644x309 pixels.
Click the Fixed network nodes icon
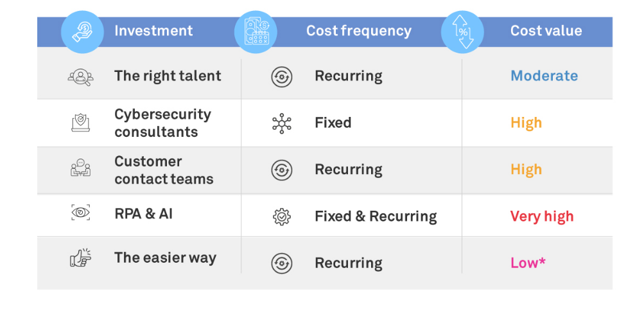point(281,123)
